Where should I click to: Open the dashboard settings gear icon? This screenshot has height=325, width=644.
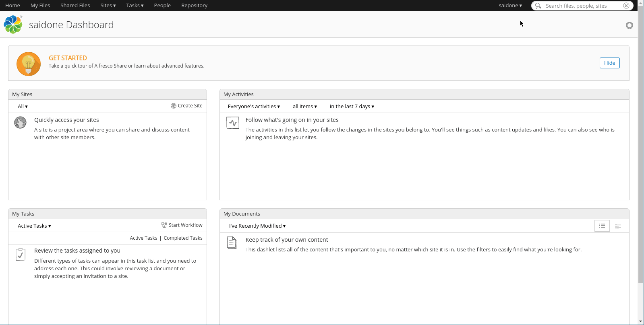629,25
